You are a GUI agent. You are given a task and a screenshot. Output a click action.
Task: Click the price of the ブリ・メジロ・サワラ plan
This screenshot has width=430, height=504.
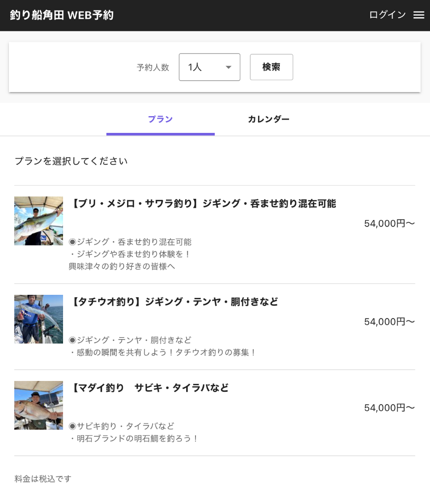tap(389, 223)
